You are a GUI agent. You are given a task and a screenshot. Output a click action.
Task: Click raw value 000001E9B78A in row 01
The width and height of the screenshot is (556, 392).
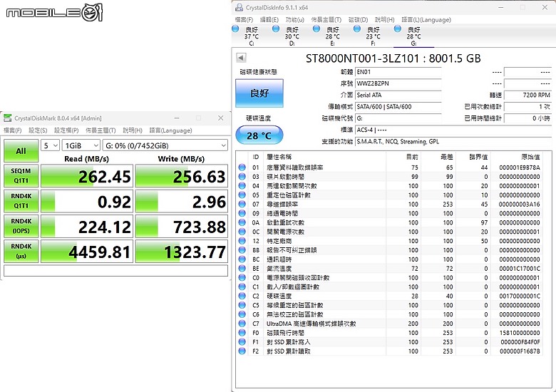520,167
